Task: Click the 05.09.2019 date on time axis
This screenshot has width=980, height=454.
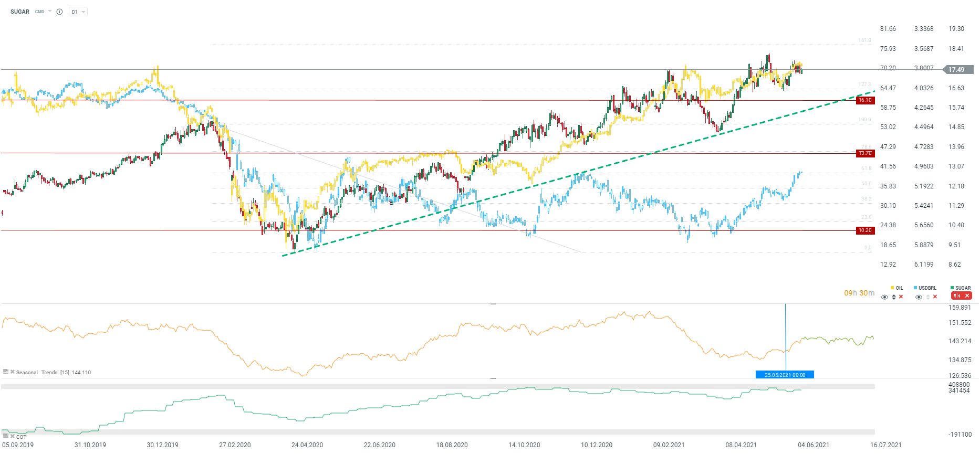Action: (18, 445)
